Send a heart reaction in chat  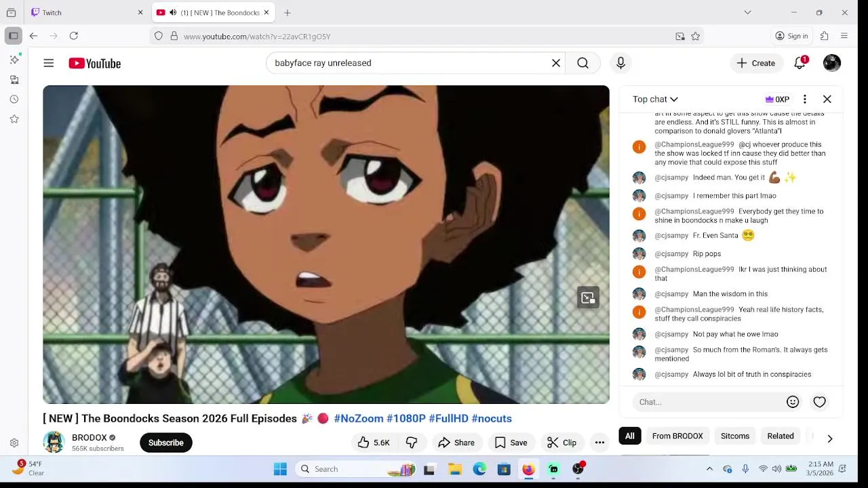tap(820, 402)
